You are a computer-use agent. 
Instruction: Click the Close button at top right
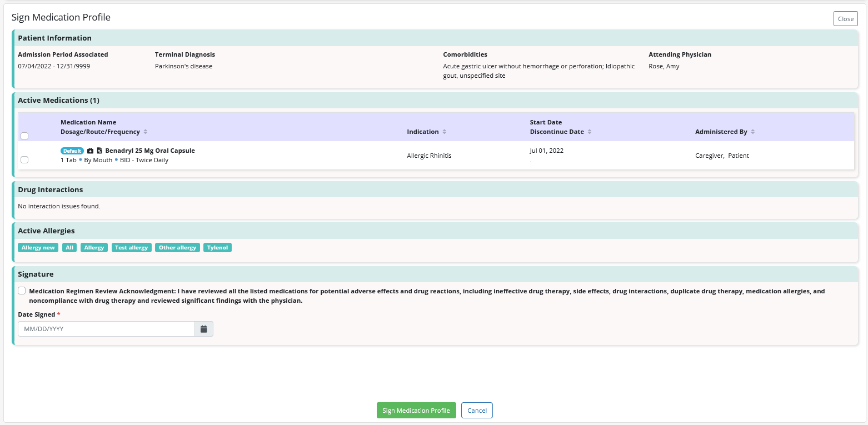click(x=845, y=18)
